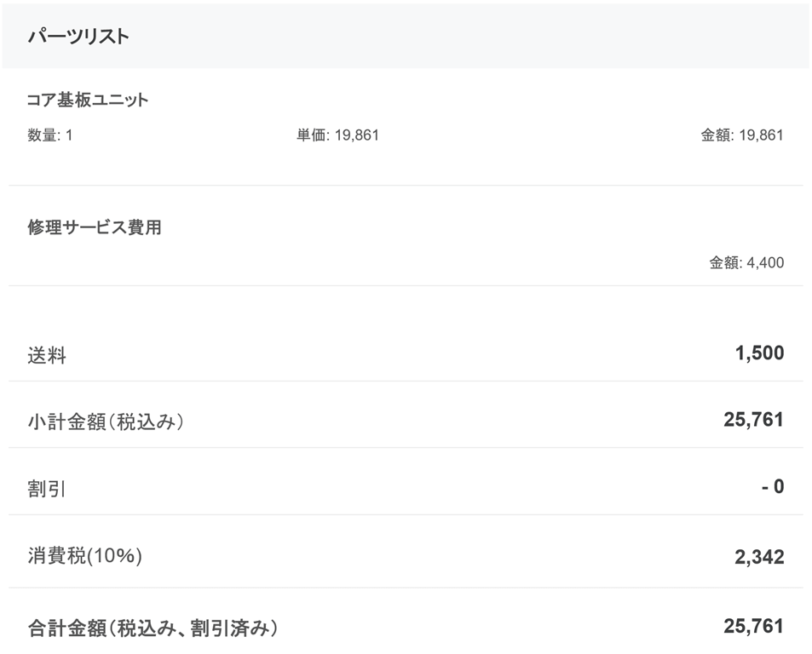Click the 1,500 shipping fee value
The width and height of the screenshot is (812, 654).
point(760,353)
